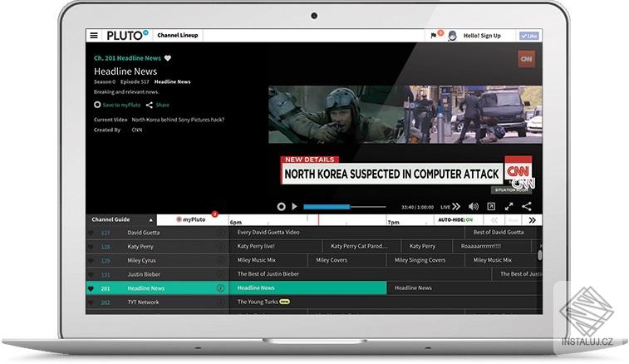The width and height of the screenshot is (629, 364).
Task: Click CNN creator name text
Action: (x=137, y=130)
